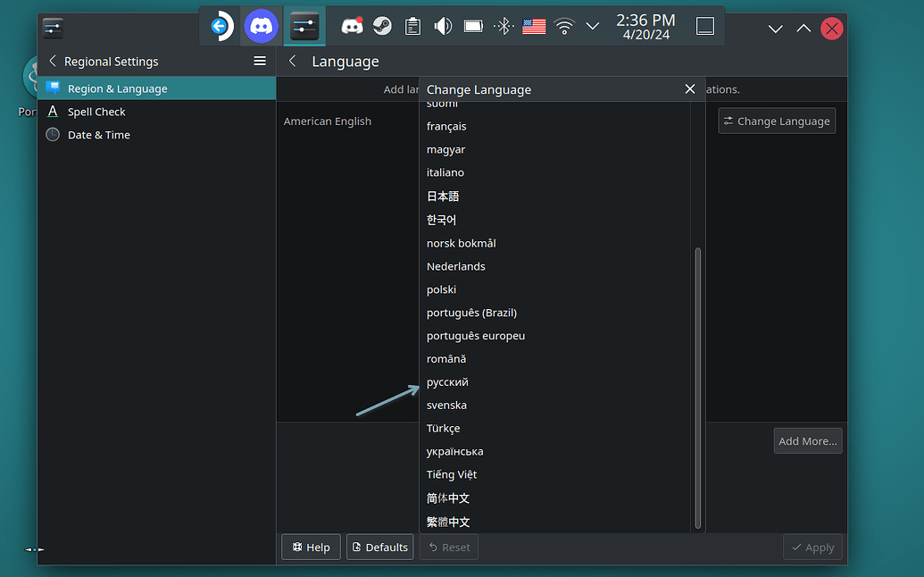Open the clipboard manager tray icon
Screen dimensions: 924x577
click(412, 26)
